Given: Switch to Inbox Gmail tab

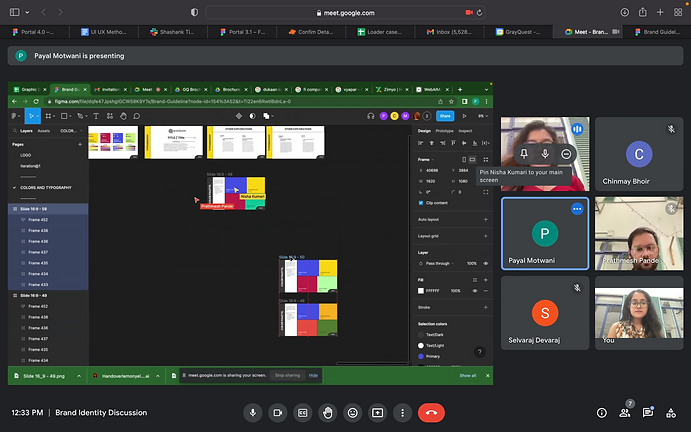Looking at the screenshot, I should pyautogui.click(x=449, y=32).
